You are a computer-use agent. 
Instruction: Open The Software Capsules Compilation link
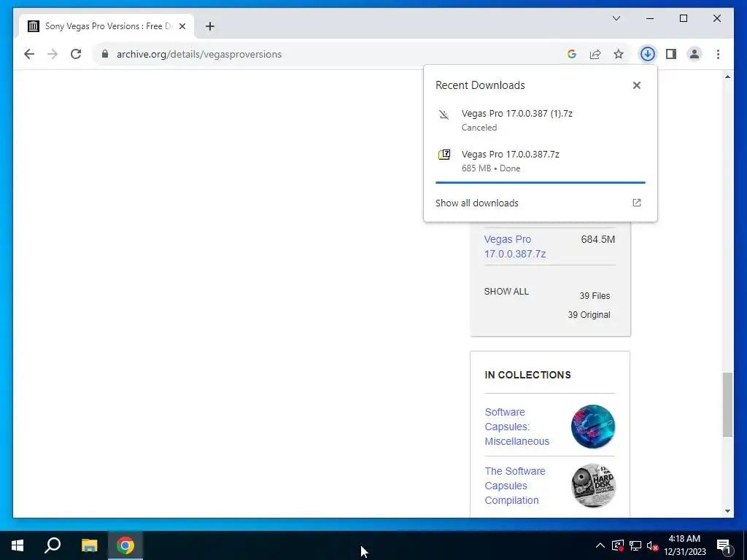[x=515, y=486]
